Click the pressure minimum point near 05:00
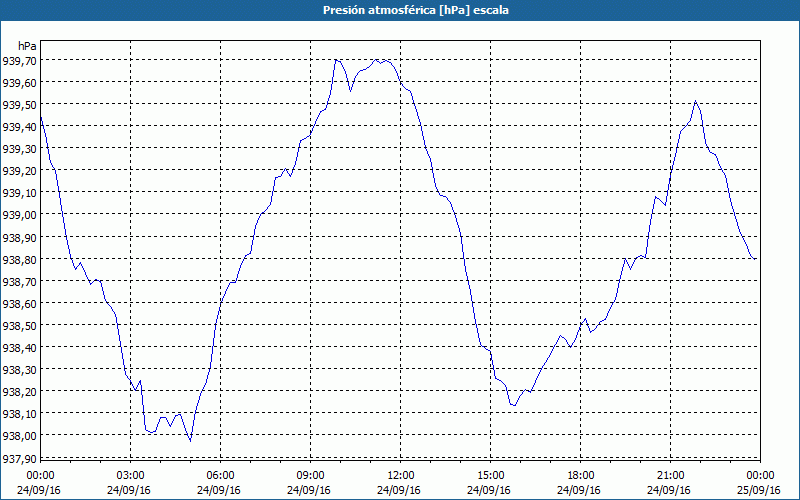This screenshot has height=500, width=800. point(190,441)
